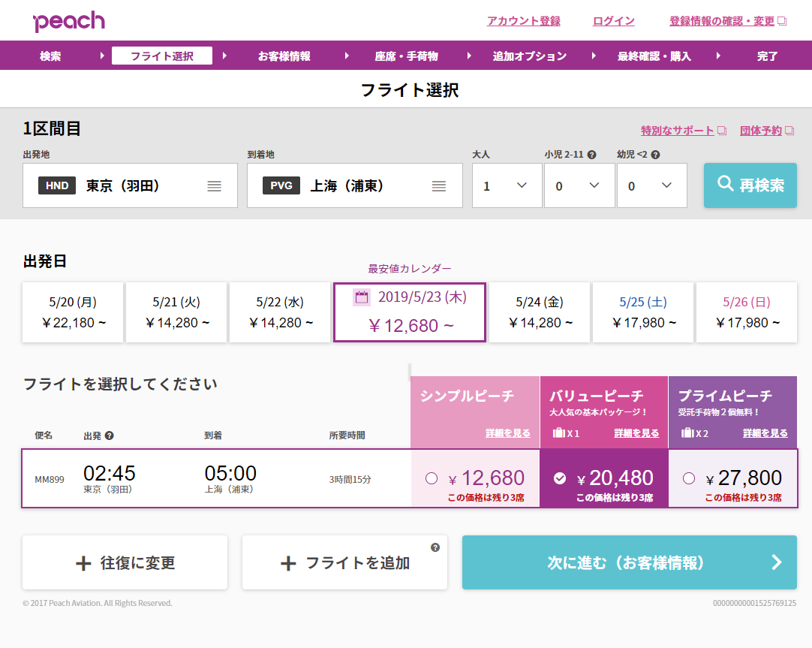Click external link icon beside 登録情報の確認・変更
812x648 pixels.
pos(783,21)
